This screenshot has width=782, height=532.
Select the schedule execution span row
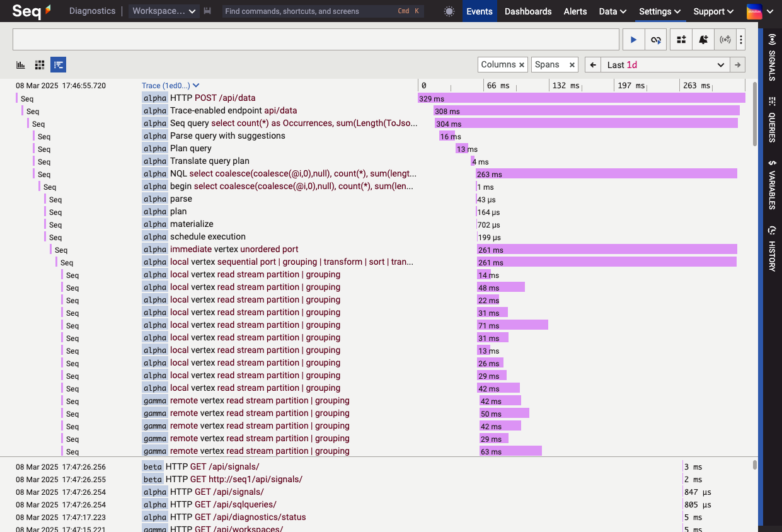[x=208, y=237]
